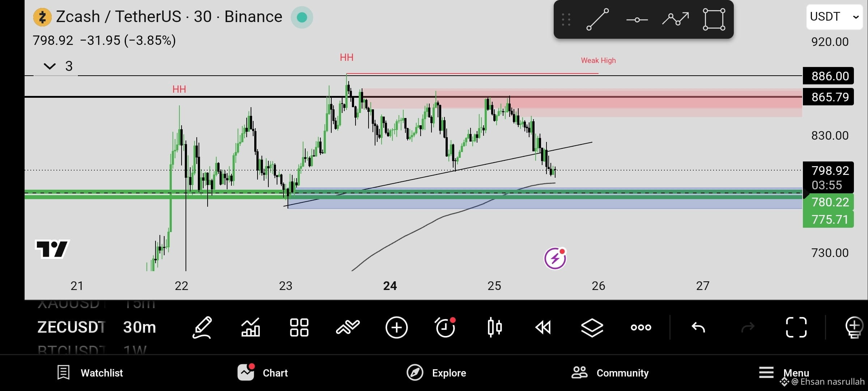Open the Zcash coin symbol icon
Screen dimensions: 868x391
pos(42,17)
